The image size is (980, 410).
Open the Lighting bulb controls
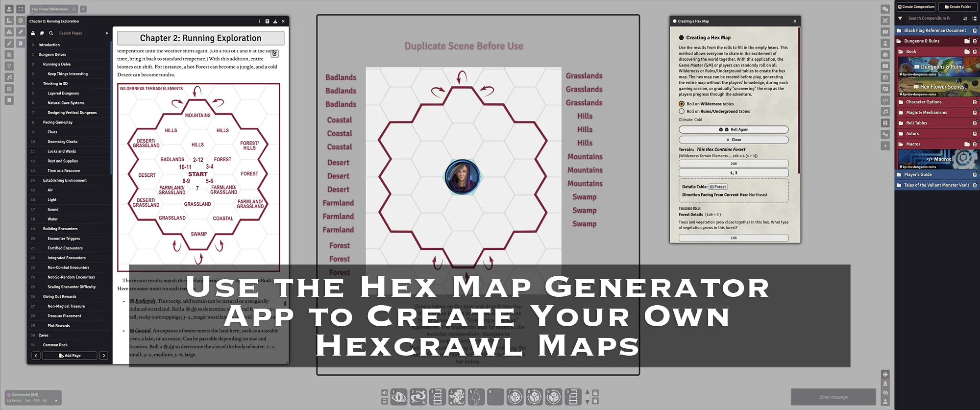pos(9,66)
